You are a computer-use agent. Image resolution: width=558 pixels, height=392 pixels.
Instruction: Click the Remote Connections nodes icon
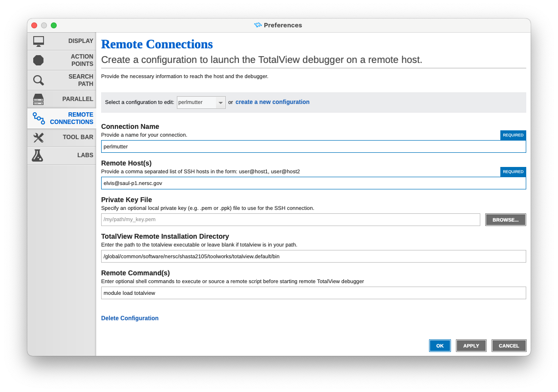39,118
